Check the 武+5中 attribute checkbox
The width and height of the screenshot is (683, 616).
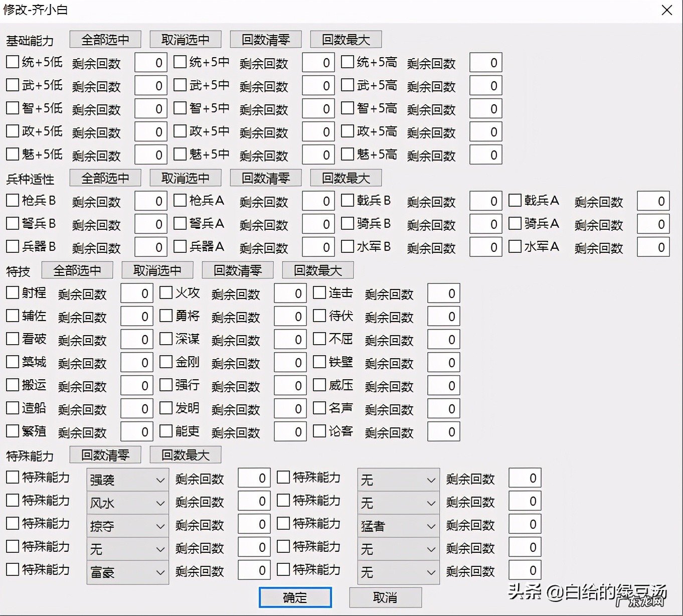coord(180,84)
